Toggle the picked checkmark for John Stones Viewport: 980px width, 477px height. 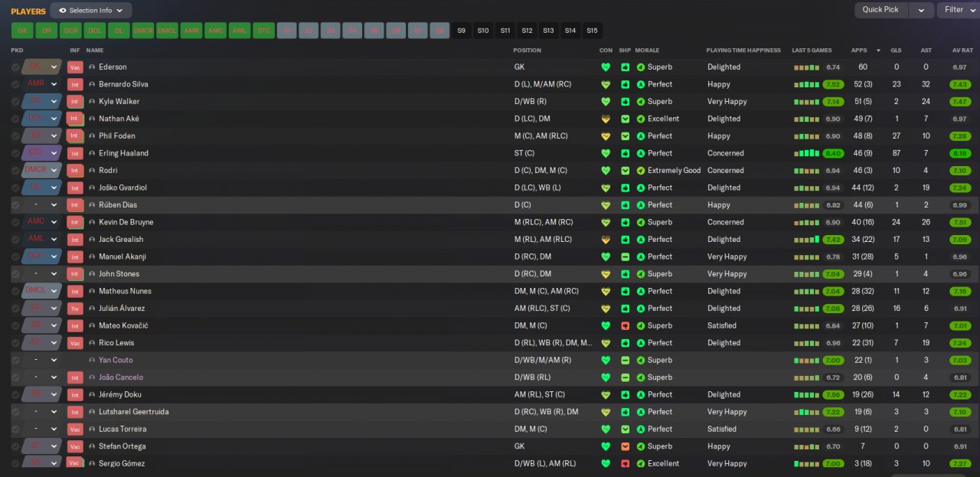tap(15, 274)
